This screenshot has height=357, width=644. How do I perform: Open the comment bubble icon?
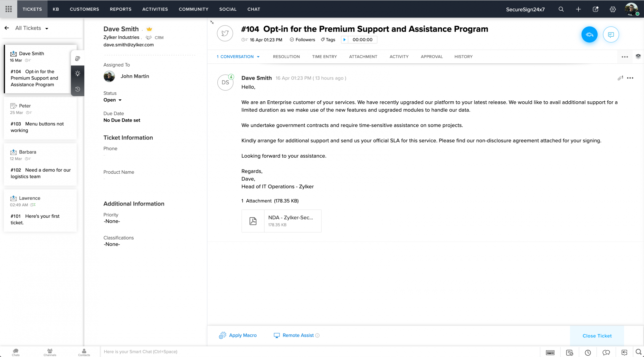tap(611, 34)
